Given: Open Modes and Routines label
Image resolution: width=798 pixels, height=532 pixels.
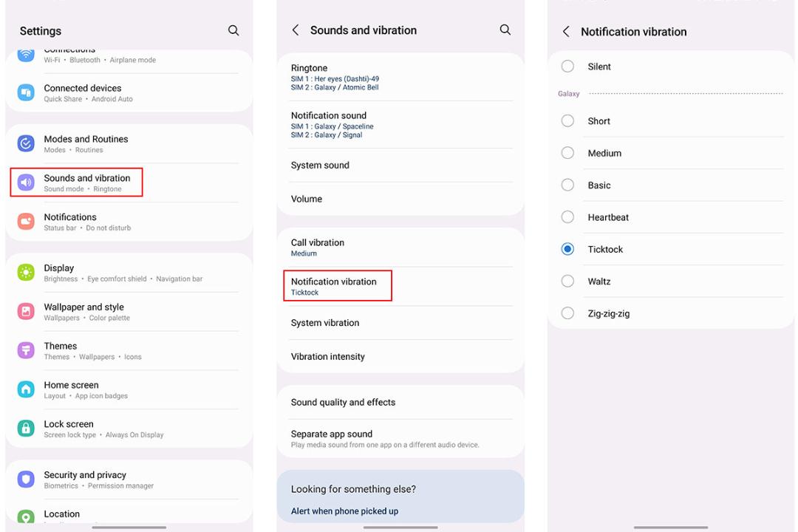Looking at the screenshot, I should coord(86,139).
